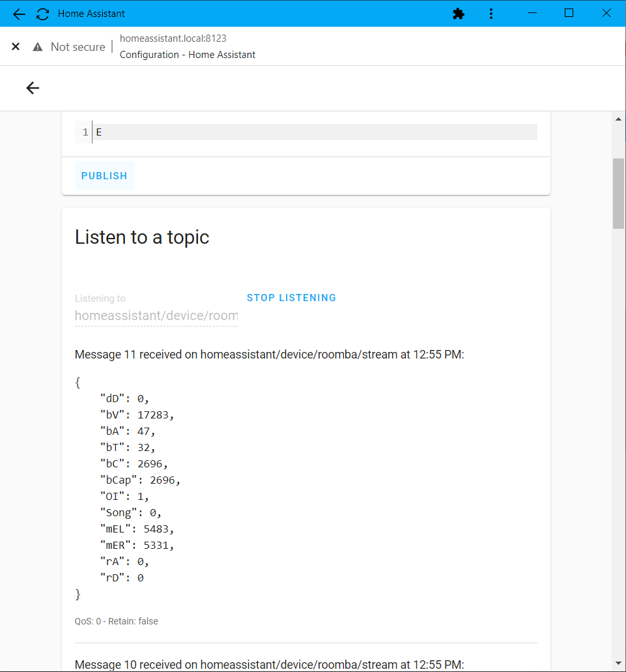Click the Not secure label
The height and width of the screenshot is (672, 626).
click(78, 47)
